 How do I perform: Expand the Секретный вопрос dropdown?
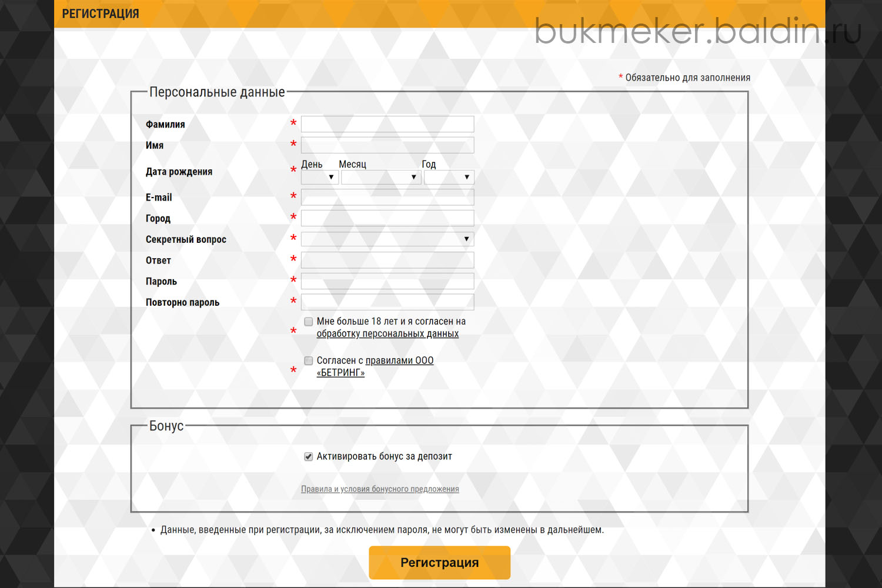[387, 239]
